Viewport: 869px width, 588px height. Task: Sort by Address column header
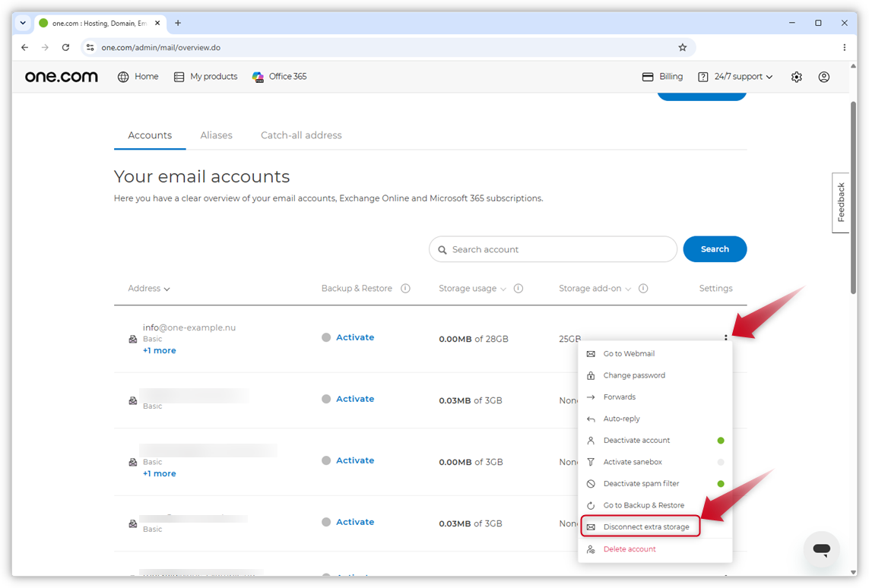pyautogui.click(x=148, y=289)
